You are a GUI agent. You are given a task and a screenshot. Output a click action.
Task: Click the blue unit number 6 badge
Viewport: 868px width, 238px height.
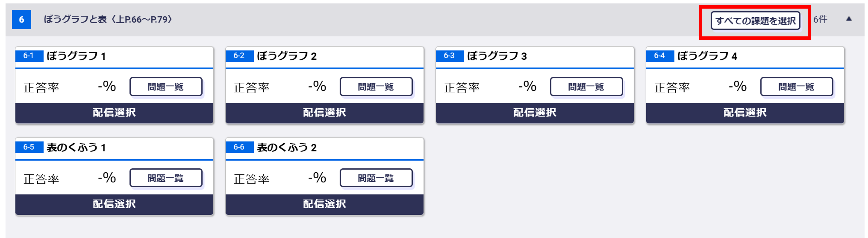22,19
